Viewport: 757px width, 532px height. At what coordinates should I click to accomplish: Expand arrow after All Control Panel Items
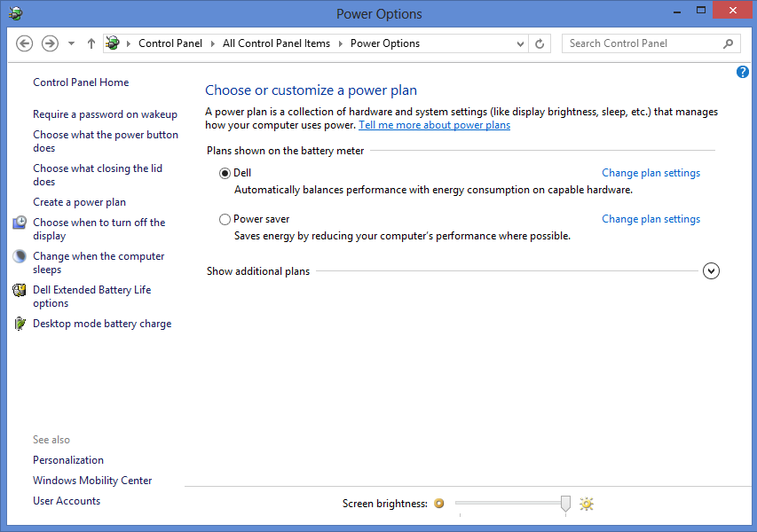(x=341, y=43)
